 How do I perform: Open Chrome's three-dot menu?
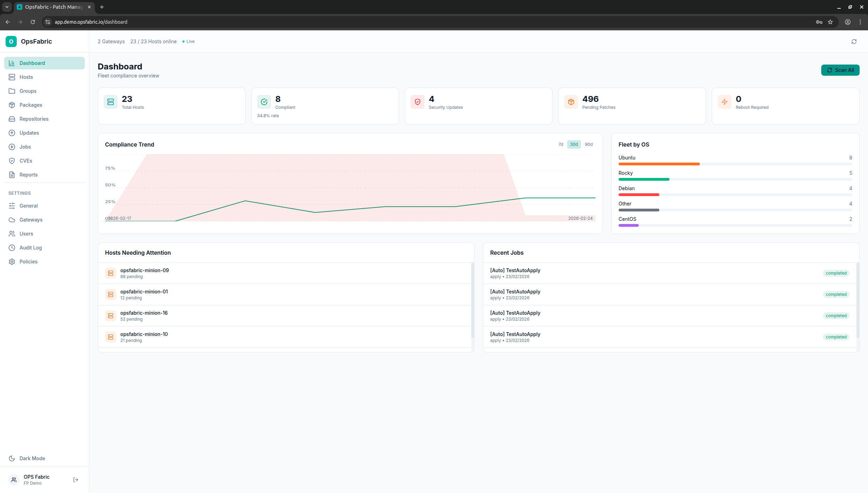[860, 22]
